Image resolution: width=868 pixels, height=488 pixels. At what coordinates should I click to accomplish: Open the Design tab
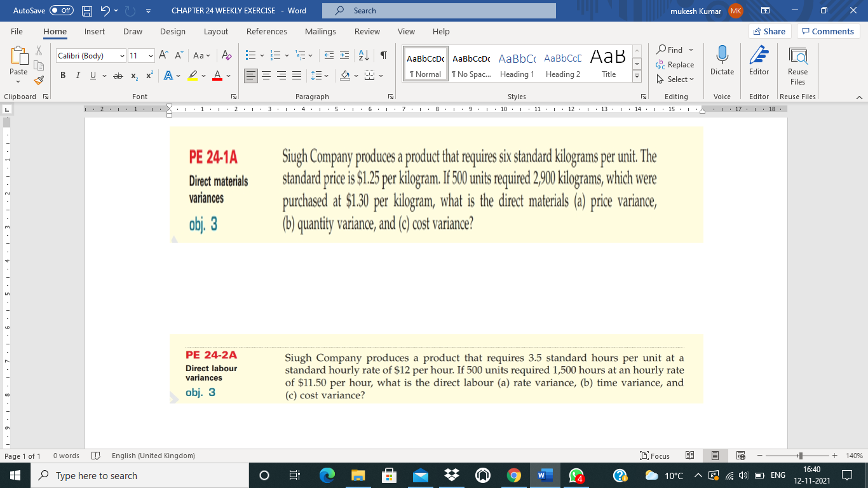[x=173, y=31]
